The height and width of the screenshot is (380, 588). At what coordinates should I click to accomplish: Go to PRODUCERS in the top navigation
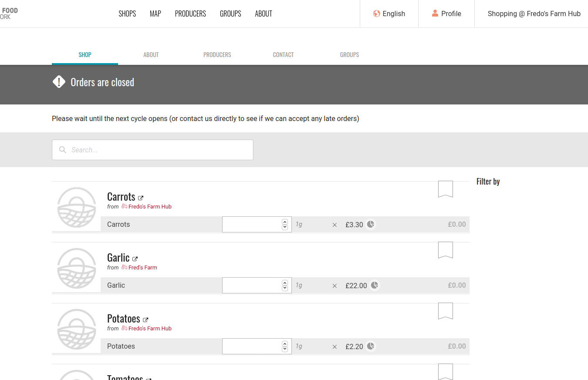coord(190,13)
